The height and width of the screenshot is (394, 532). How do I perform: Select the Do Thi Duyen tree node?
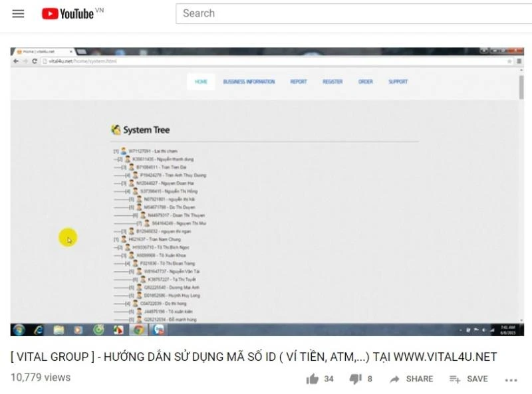point(170,207)
